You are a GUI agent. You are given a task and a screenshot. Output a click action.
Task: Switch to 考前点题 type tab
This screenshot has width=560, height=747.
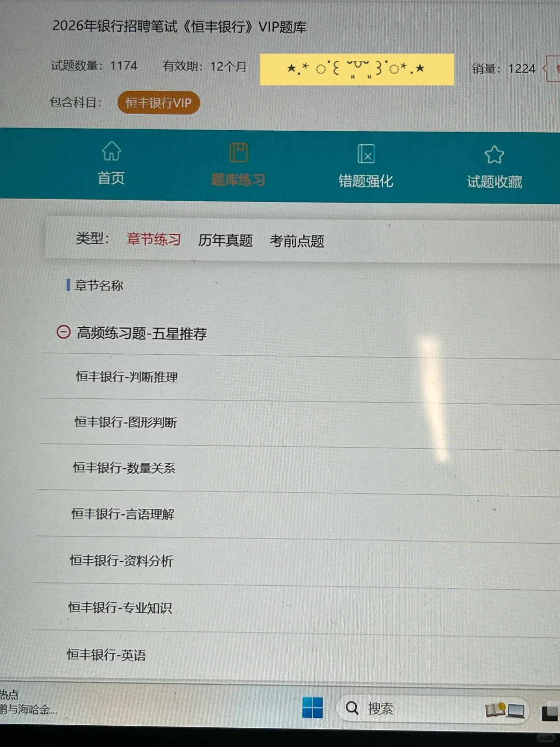point(297,241)
